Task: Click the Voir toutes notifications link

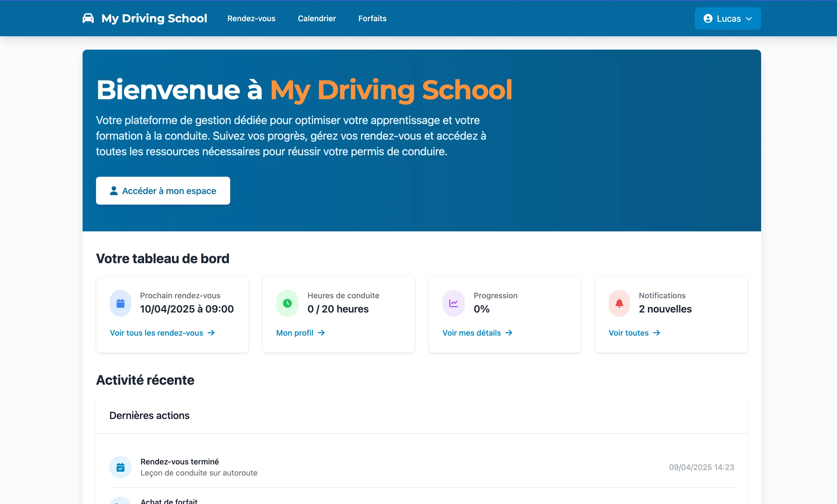Action: (x=629, y=333)
